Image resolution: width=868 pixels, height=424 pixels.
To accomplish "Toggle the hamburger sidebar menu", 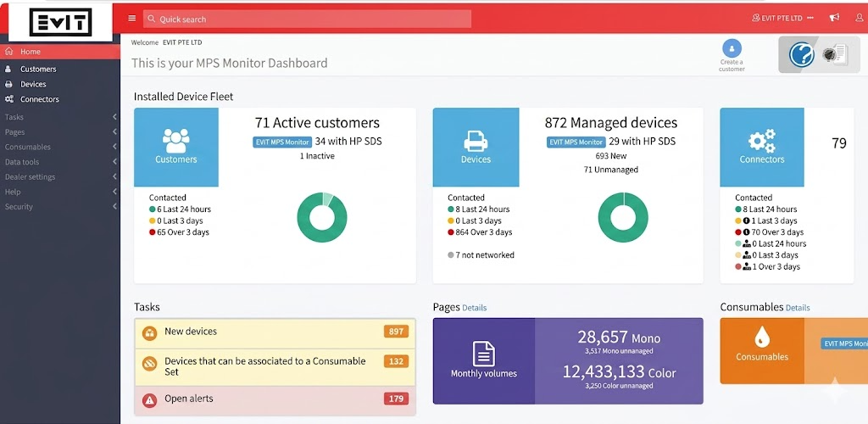I will point(131,19).
